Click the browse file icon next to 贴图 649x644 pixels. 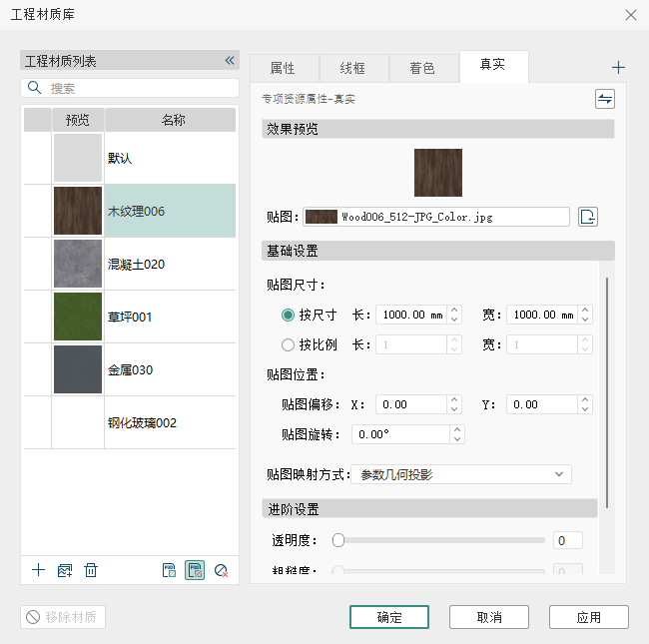(588, 217)
